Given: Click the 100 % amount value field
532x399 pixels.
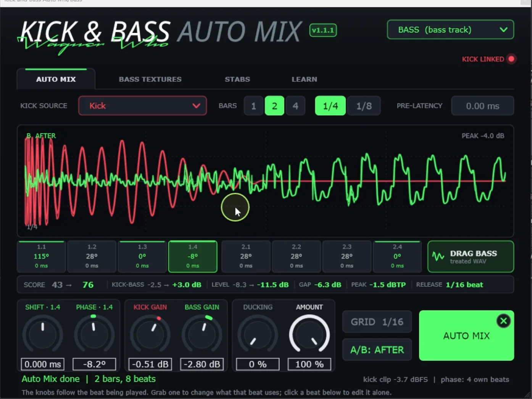Looking at the screenshot, I should (x=310, y=364).
